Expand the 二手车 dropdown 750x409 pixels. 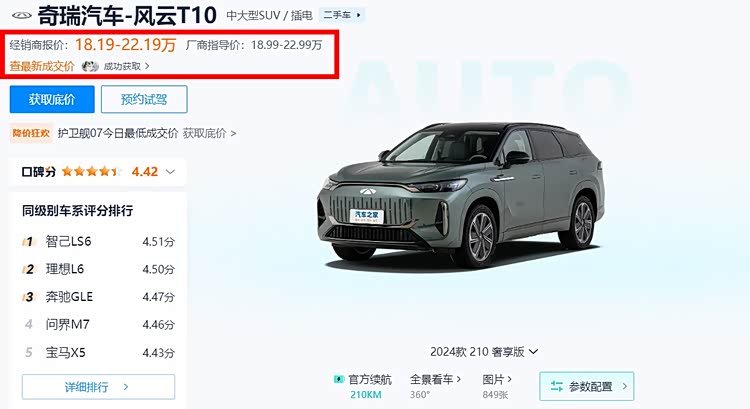point(342,15)
